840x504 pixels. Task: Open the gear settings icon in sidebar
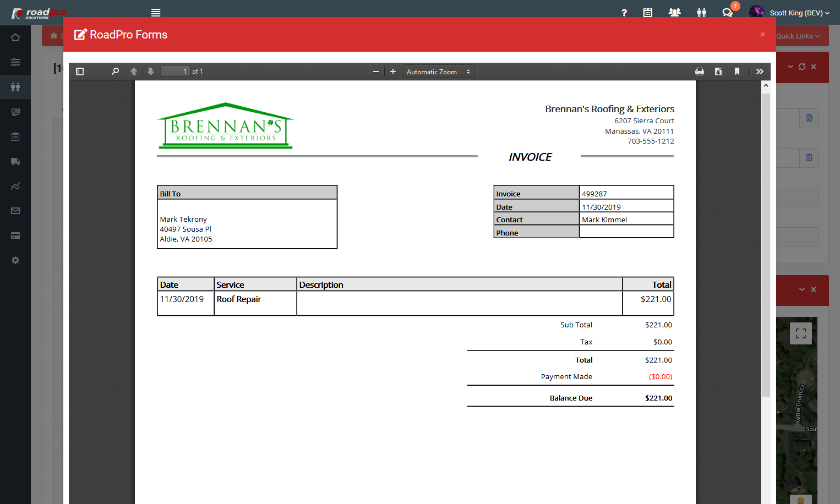click(x=15, y=260)
